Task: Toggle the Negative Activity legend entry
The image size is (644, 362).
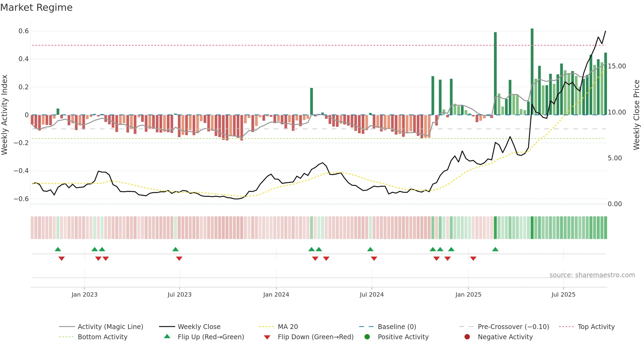Action: (x=498, y=337)
